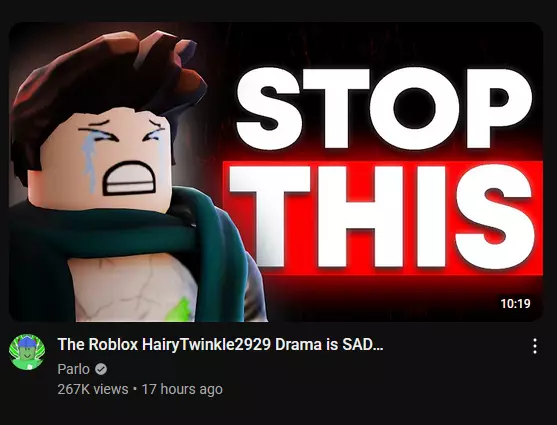Click the Parlo channel avatar
The height and width of the screenshot is (425, 557).
tap(27, 352)
